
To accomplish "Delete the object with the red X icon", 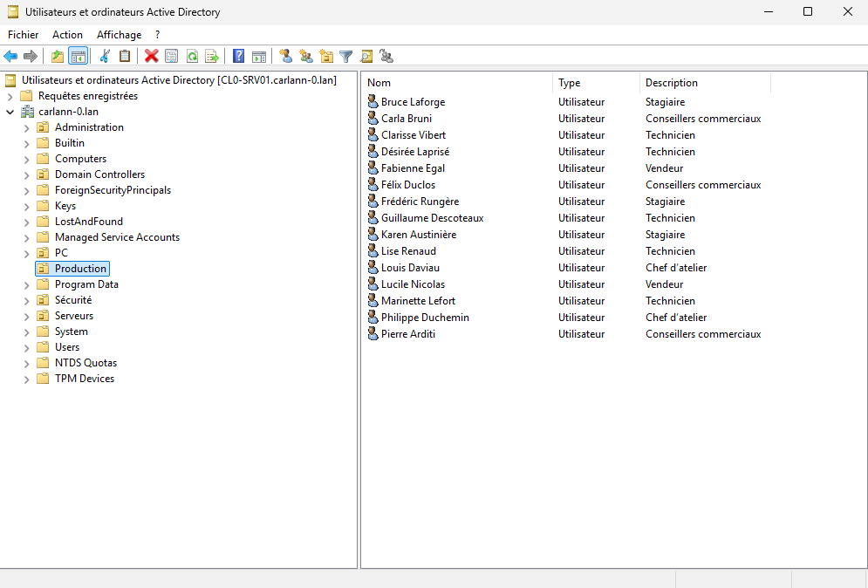I will (151, 56).
